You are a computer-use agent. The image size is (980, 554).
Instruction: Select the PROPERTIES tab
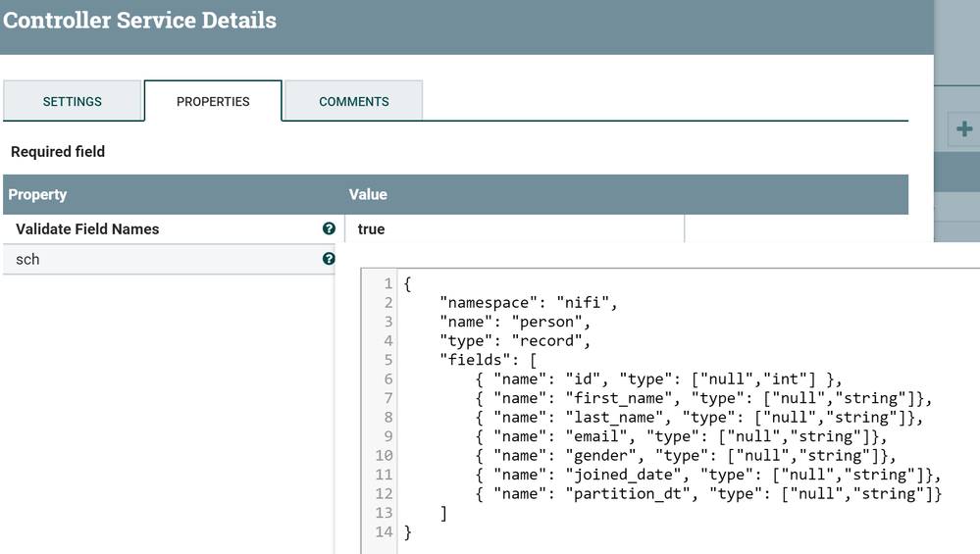click(x=213, y=101)
